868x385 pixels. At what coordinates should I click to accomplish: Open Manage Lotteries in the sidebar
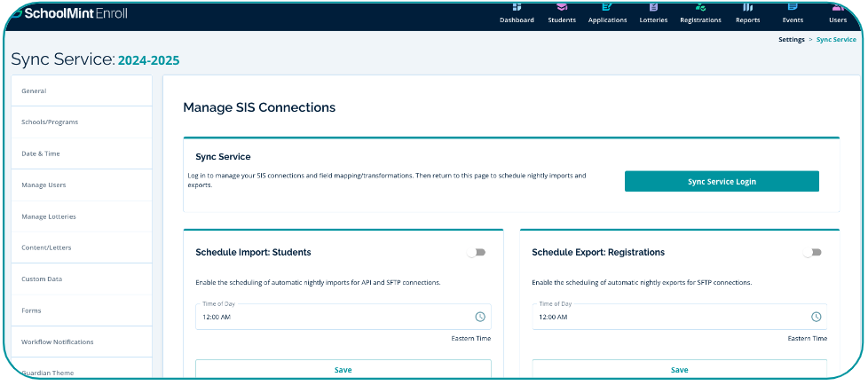click(x=49, y=216)
